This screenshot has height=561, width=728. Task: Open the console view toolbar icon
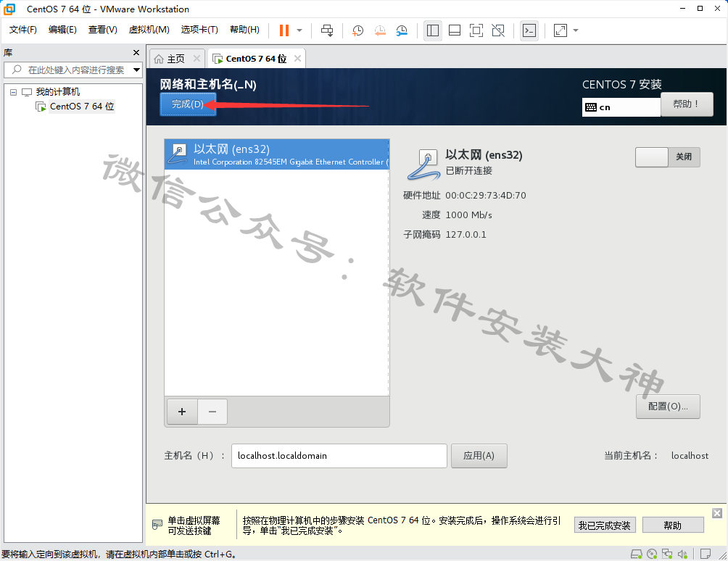(529, 30)
